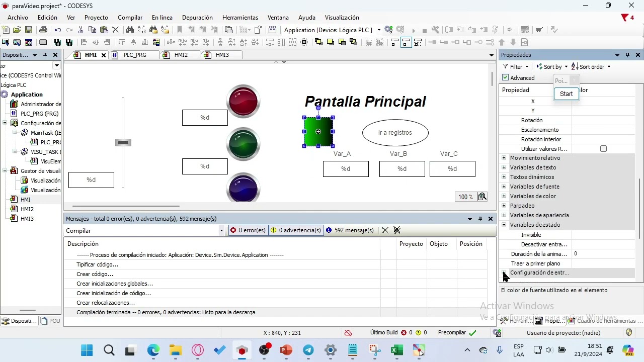Viewport: 644px width, 362px height.
Task: Click the keyboard icon in second toolbar row
Action: click(x=43, y=43)
